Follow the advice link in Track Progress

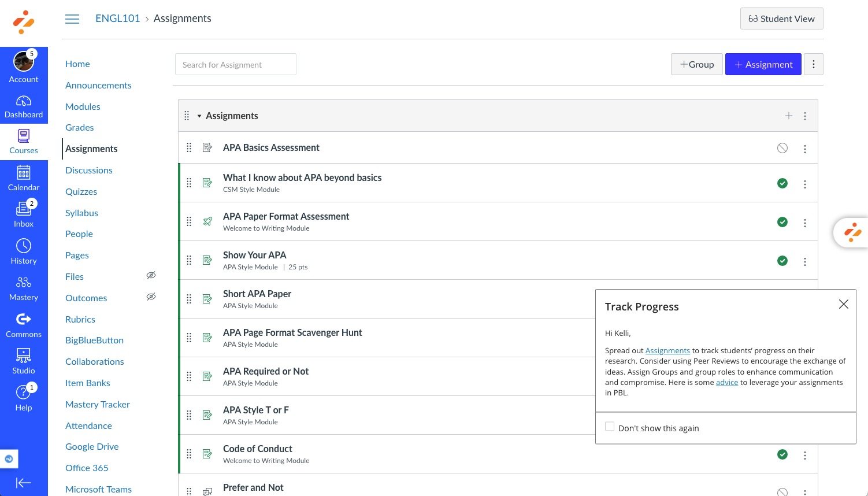point(727,382)
